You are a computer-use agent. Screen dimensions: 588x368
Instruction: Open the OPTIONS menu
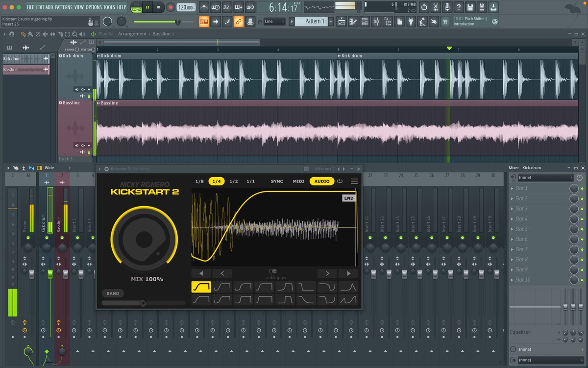point(94,7)
